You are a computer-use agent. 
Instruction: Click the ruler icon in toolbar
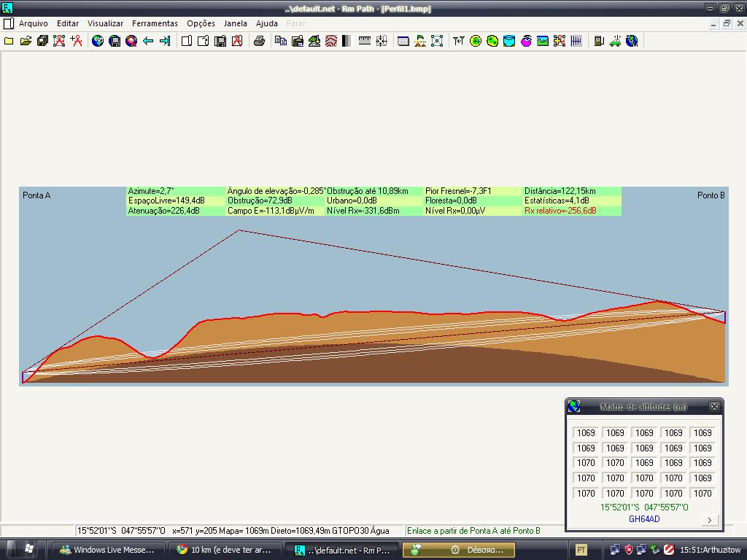tap(365, 41)
